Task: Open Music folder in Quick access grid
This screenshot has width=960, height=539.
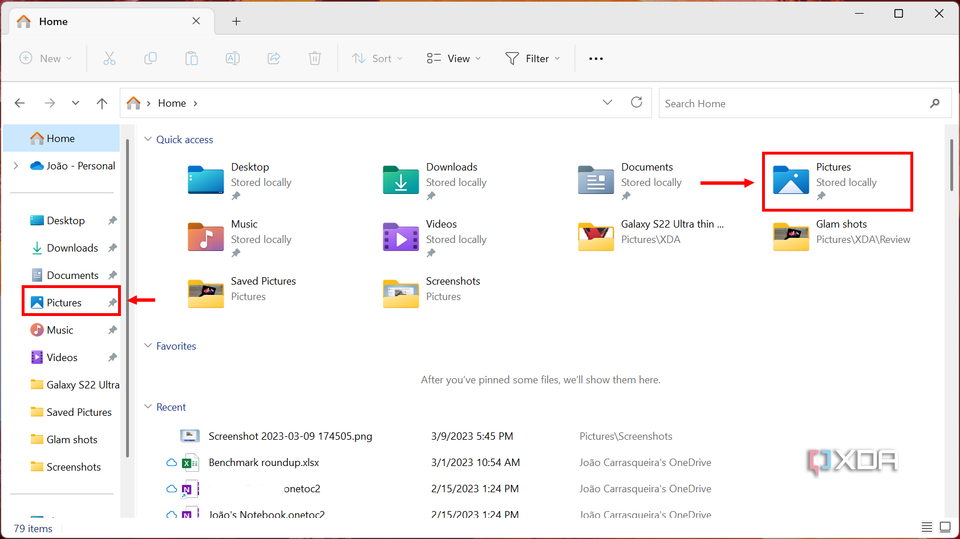Action: [x=241, y=238]
